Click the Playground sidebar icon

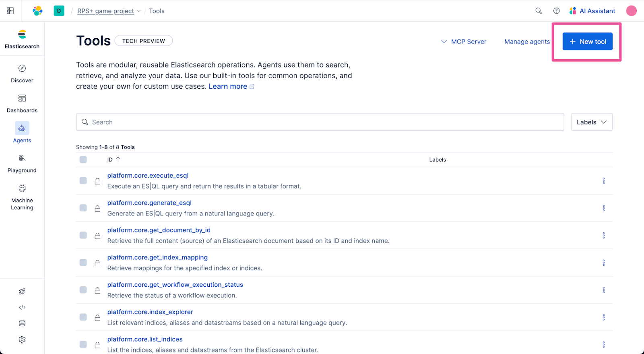22,158
